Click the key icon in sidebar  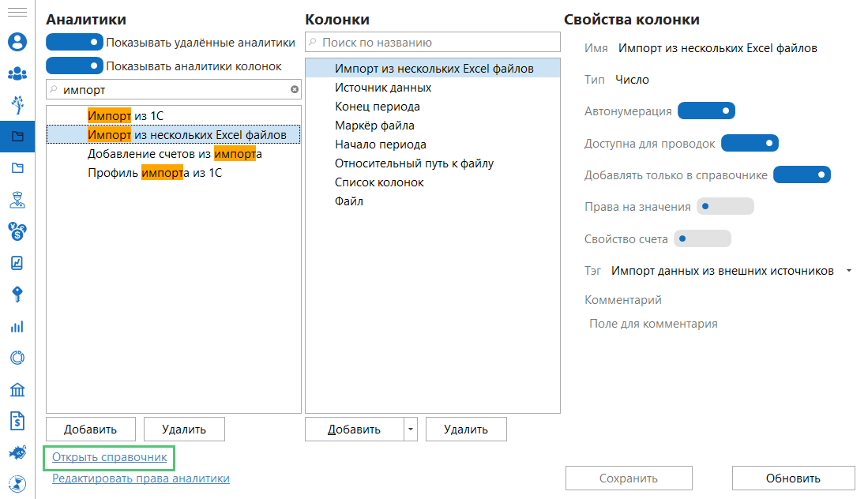pos(17,295)
